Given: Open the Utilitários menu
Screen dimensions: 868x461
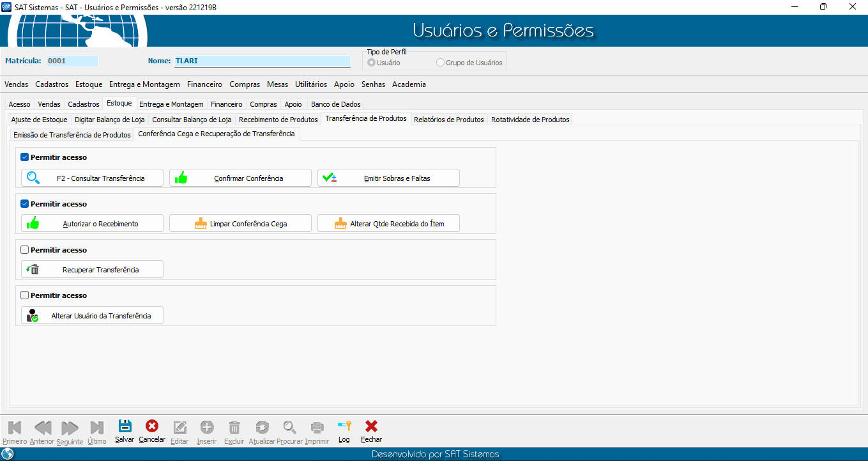Looking at the screenshot, I should click(x=311, y=84).
